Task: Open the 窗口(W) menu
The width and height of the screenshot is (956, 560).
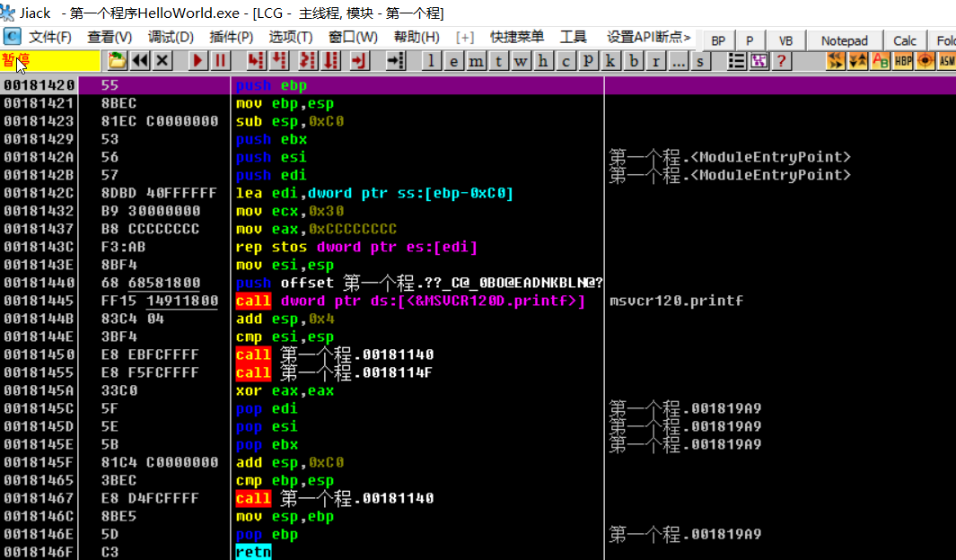Action: click(x=353, y=37)
